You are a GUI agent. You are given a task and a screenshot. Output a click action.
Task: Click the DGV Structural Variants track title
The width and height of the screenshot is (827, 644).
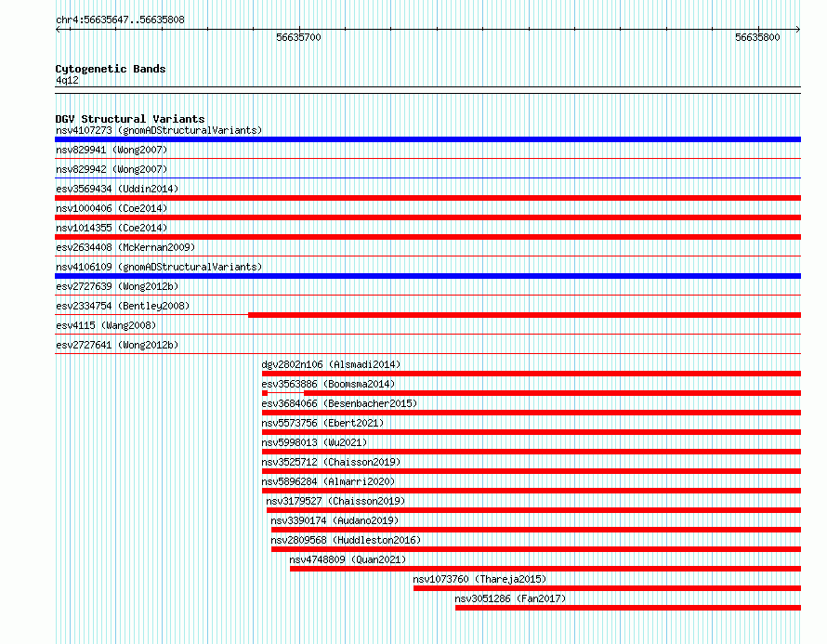coord(130,119)
